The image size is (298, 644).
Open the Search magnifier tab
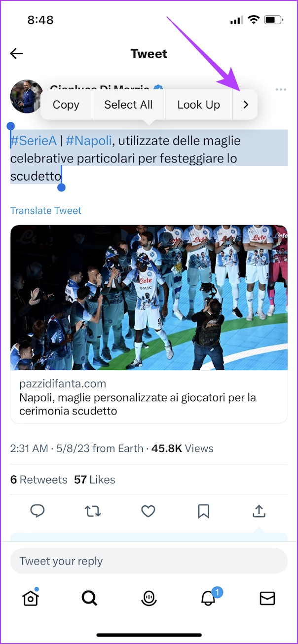click(89, 598)
